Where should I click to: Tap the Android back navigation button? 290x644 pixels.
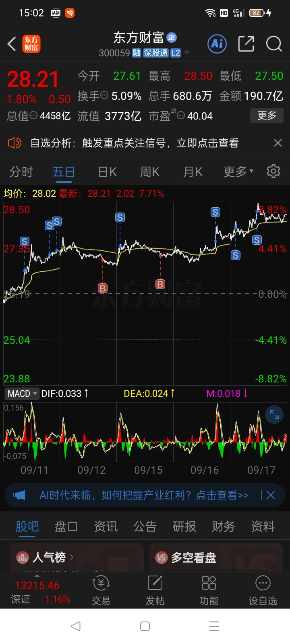(76, 626)
